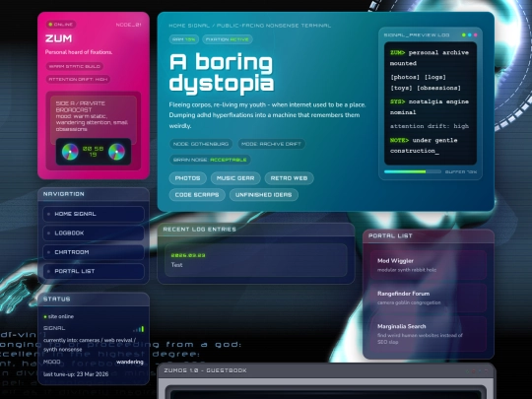532x399 pixels.
Task: Click the signal strength bars icon
Action: point(139,329)
